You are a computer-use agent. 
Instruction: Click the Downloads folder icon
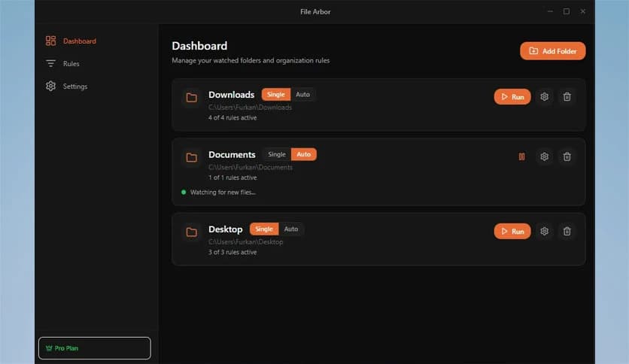[x=192, y=98]
